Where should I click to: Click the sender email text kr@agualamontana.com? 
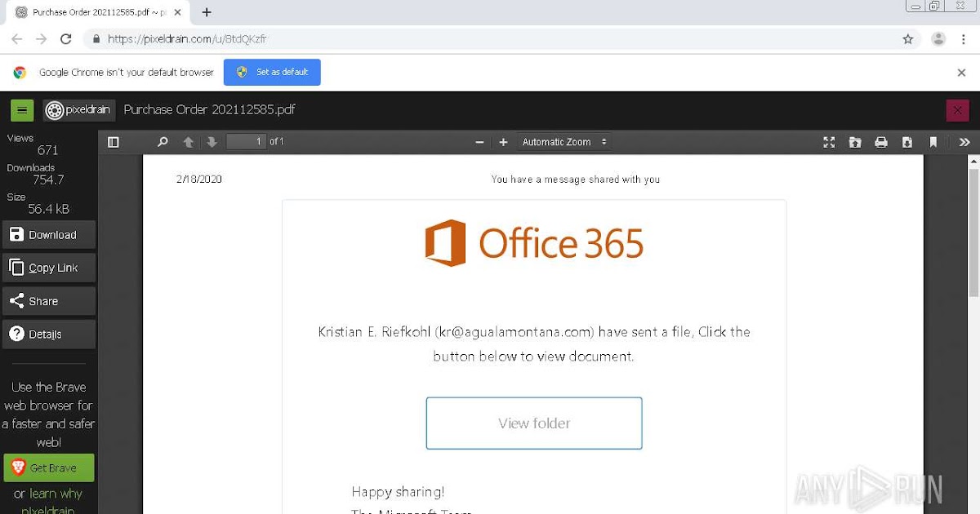513,332
